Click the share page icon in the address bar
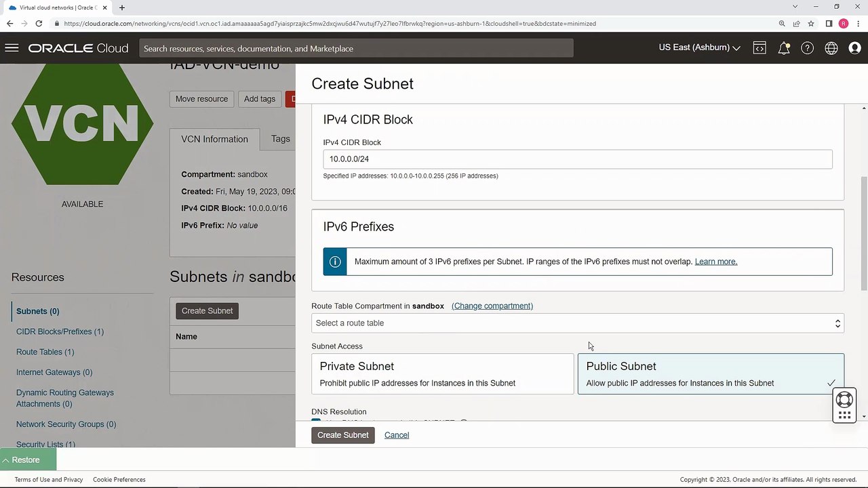868x488 pixels. pos(797,23)
